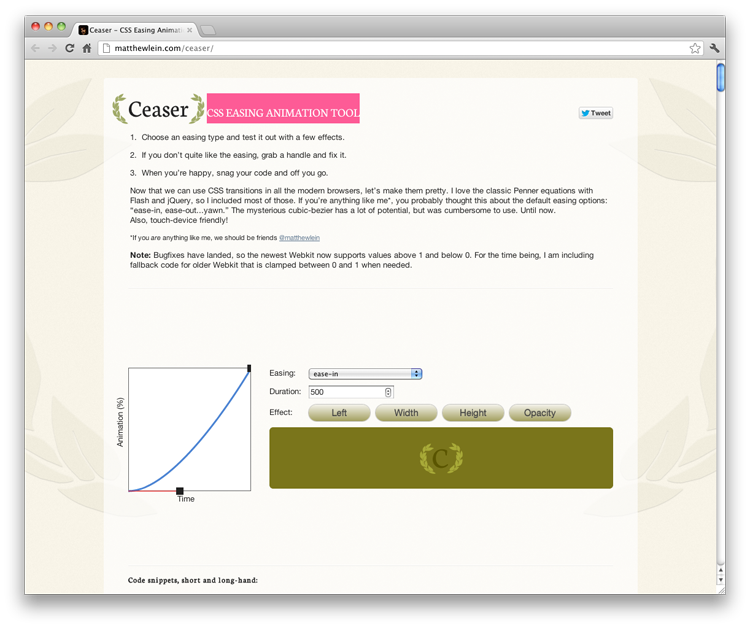Click the text "Code snippets, short and long-hand:"
This screenshot has height=628, width=750.
click(193, 580)
